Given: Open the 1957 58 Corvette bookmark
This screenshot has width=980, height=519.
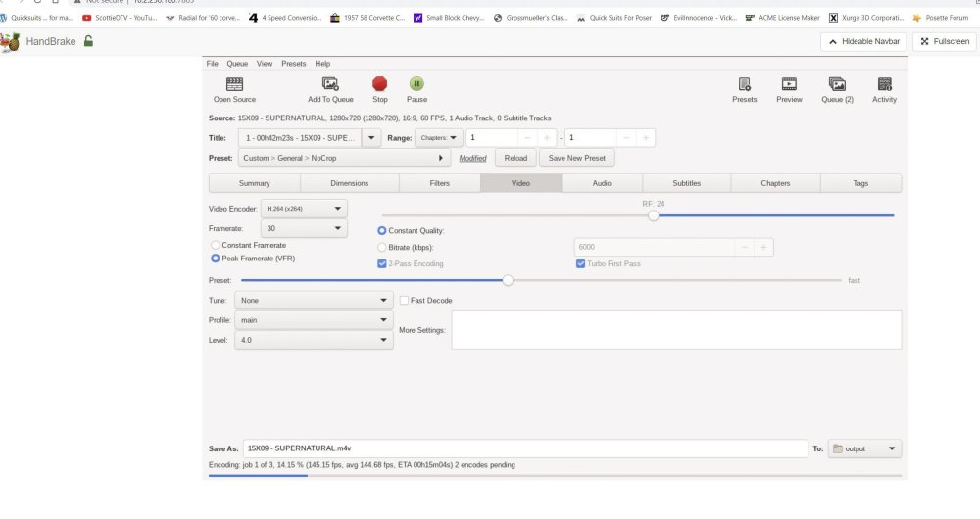Looking at the screenshot, I should (367, 18).
